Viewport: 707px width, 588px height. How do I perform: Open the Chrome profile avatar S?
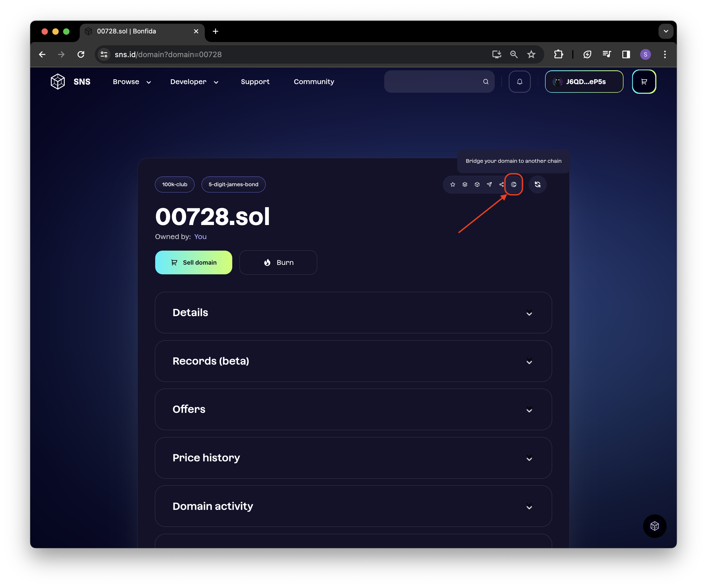pyautogui.click(x=645, y=54)
